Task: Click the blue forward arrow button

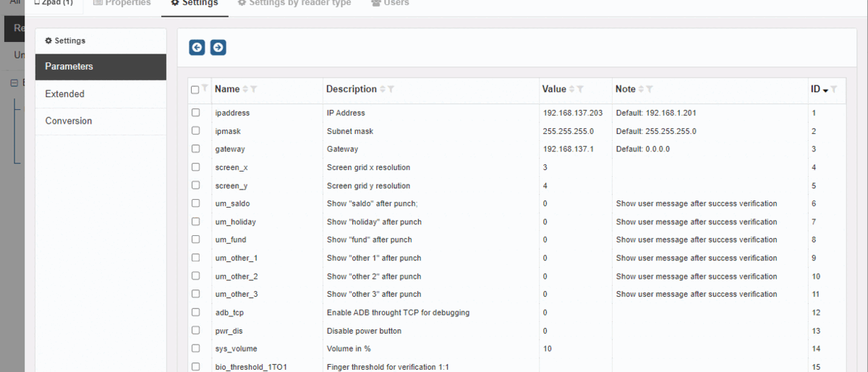Action: click(x=218, y=48)
